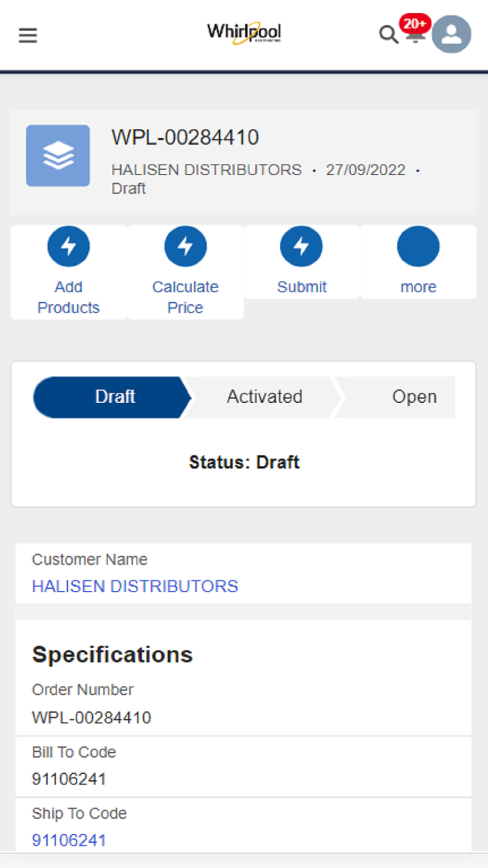
Task: Select the Draft stage in path
Action: coord(112,397)
